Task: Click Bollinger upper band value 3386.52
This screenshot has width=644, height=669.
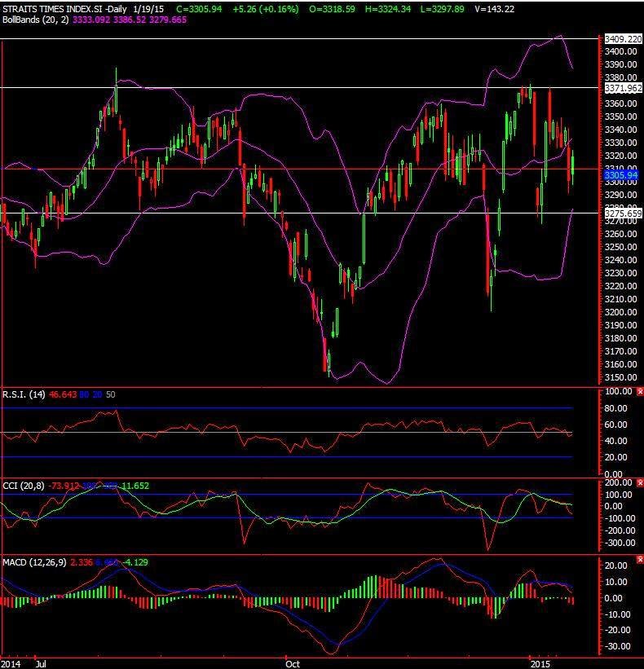Action: [130, 20]
